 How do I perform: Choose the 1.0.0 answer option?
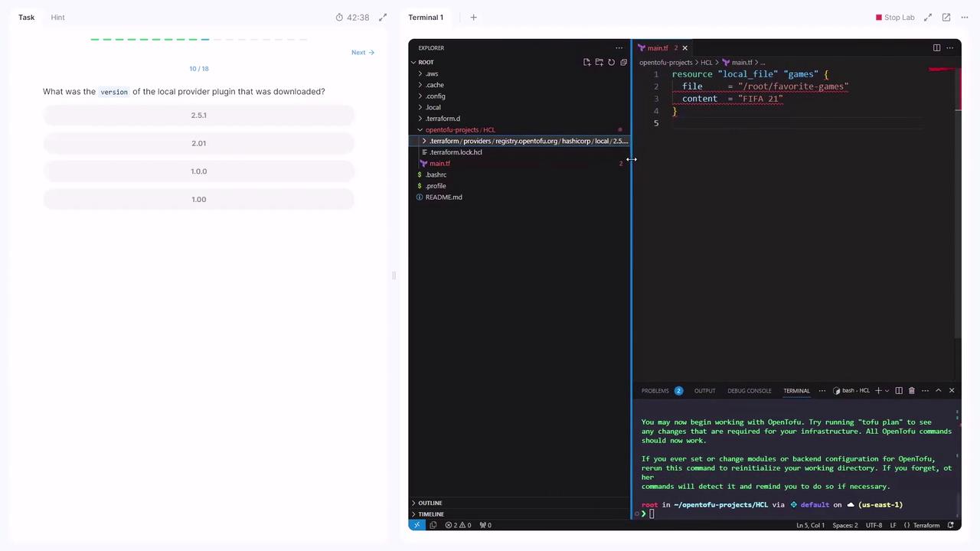pos(199,171)
